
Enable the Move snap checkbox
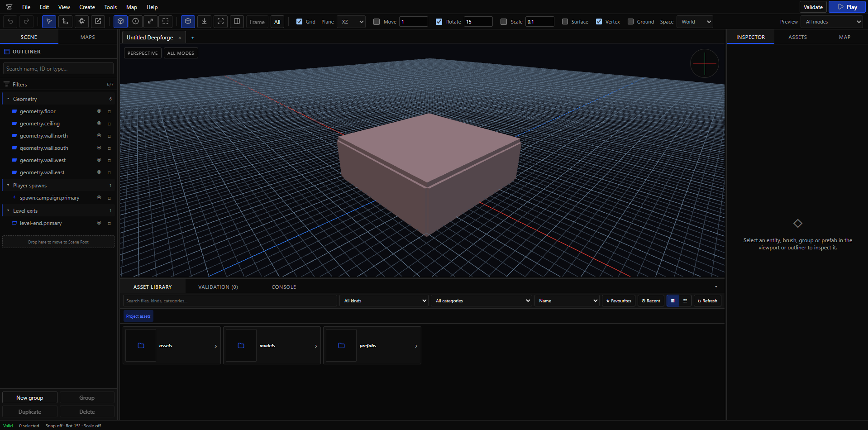tap(377, 22)
